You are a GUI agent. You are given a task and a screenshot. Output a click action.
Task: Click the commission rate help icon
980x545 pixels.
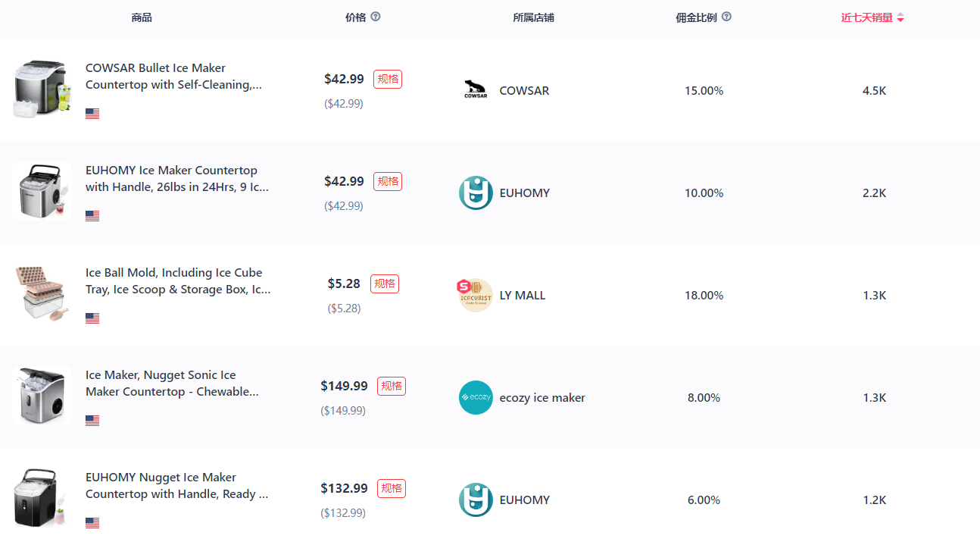[726, 17]
